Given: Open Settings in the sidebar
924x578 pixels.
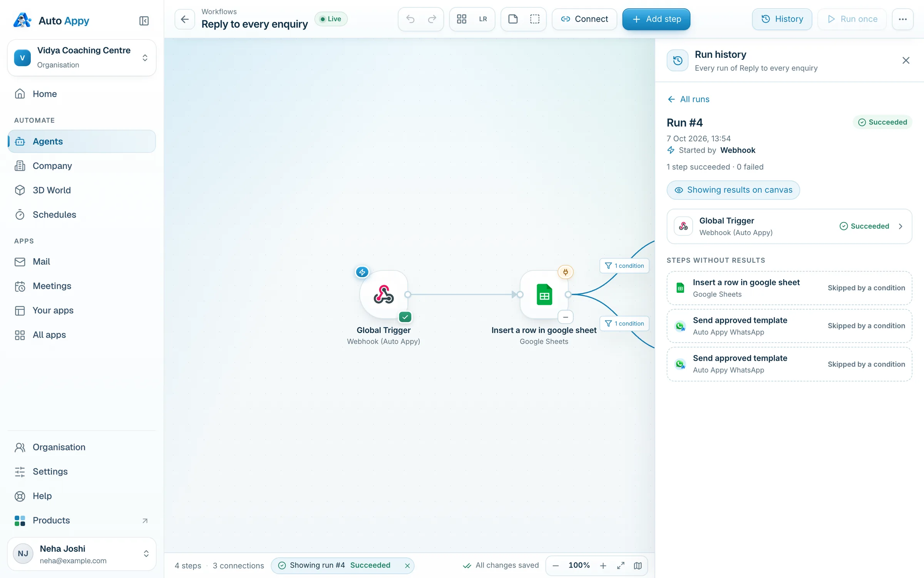Looking at the screenshot, I should pyautogui.click(x=82, y=472).
